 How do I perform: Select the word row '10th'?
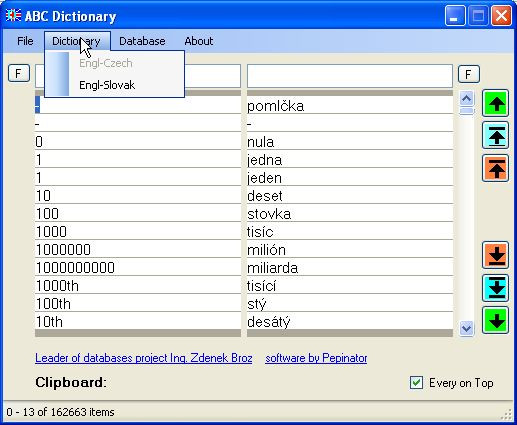point(138,322)
